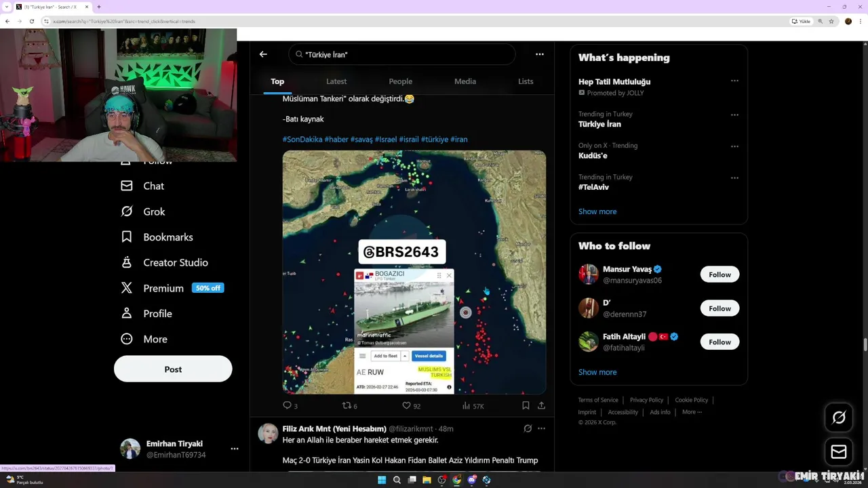Open more options on Filiz Arık tweet
868x488 pixels.
[x=541, y=428]
